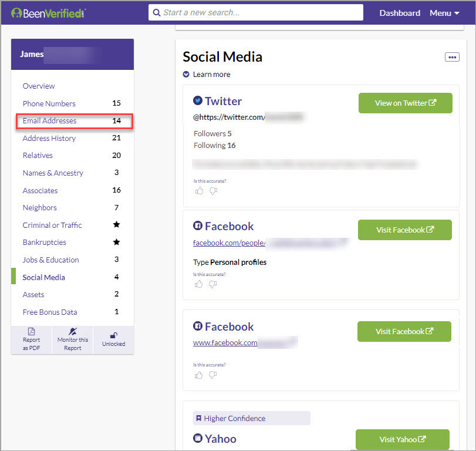Show the Relatives section
The height and width of the screenshot is (451, 476).
point(72,155)
